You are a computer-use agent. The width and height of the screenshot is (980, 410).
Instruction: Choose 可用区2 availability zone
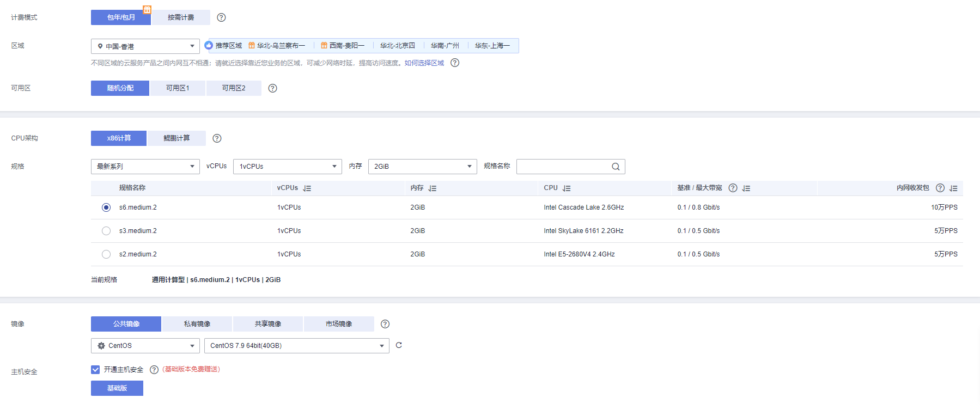pos(234,88)
